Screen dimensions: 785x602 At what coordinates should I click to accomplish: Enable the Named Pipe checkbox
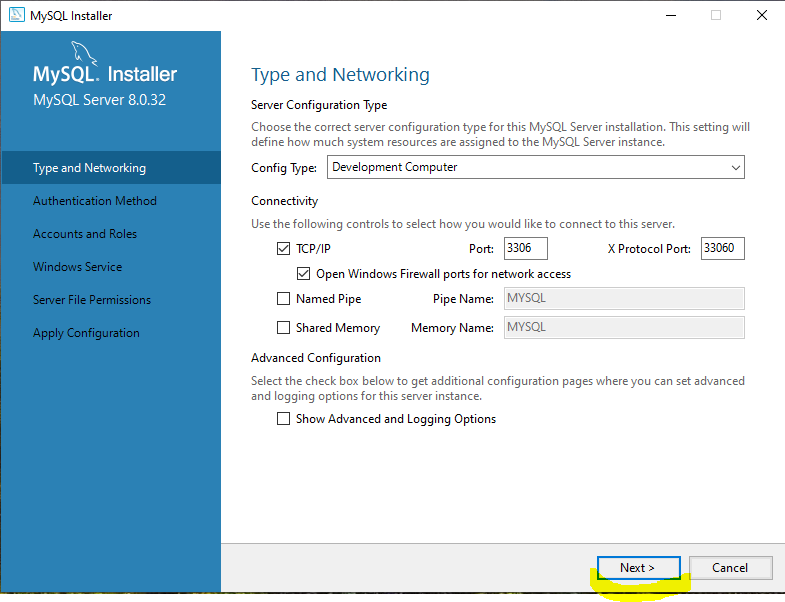coord(283,298)
